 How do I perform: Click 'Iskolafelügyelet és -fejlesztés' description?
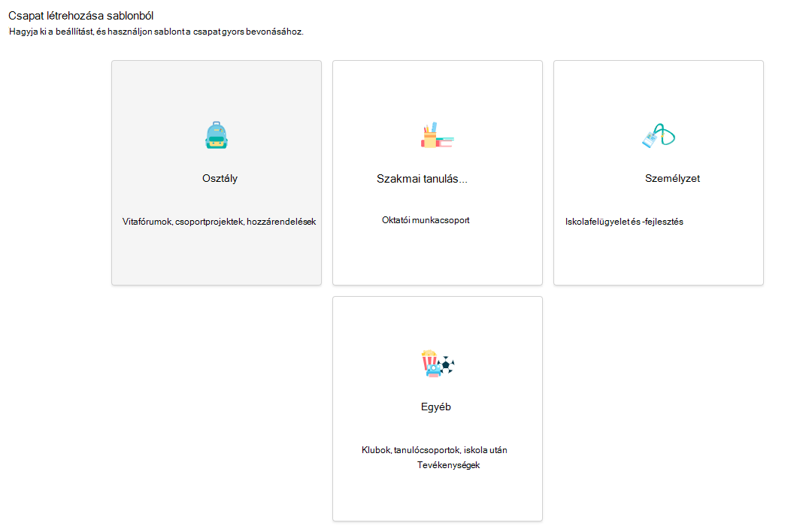click(x=624, y=222)
